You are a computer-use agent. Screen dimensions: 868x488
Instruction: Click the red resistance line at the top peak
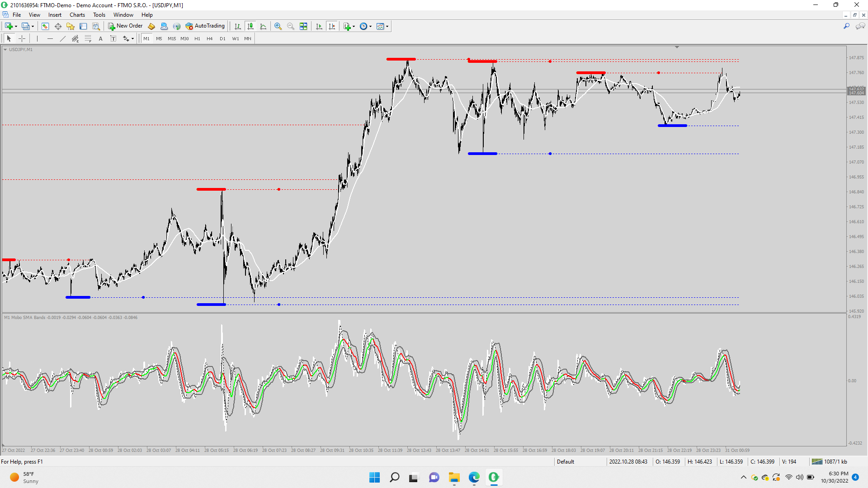tap(401, 59)
